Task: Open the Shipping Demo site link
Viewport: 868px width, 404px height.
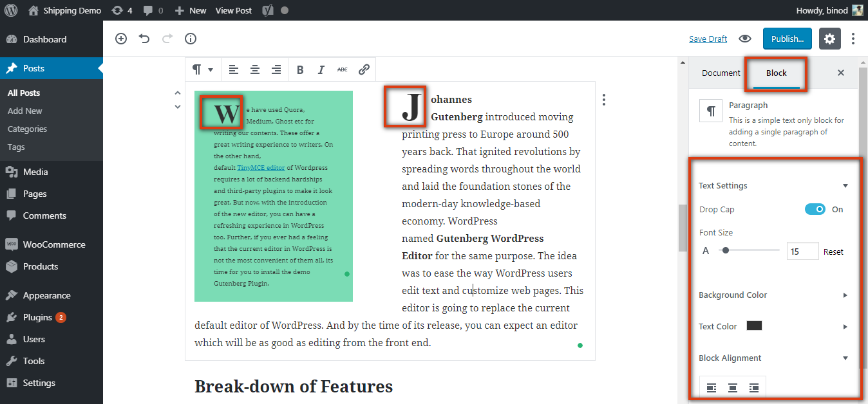Action: 64,10
